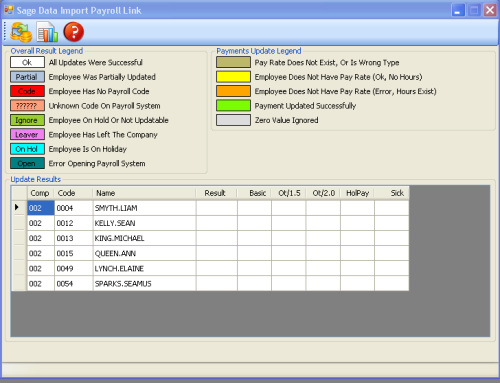
Task: Select the row header of SPARKS.SEAMUS
Action: point(19,283)
